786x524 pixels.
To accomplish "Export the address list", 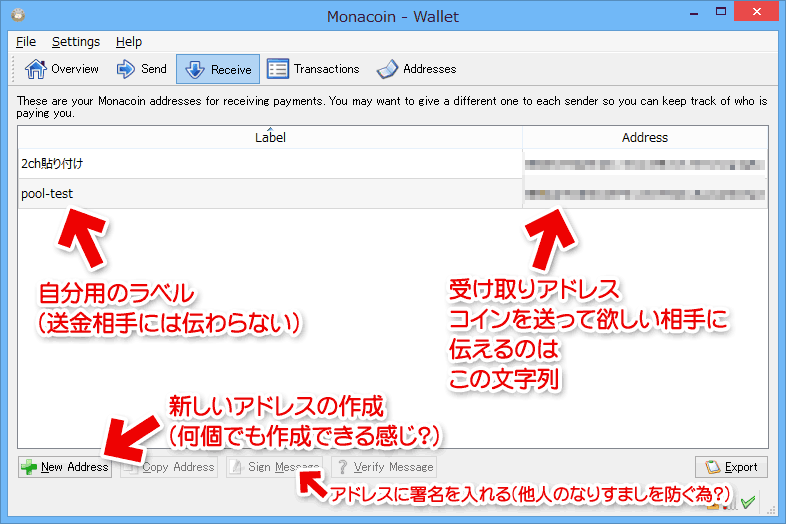I will click(731, 467).
